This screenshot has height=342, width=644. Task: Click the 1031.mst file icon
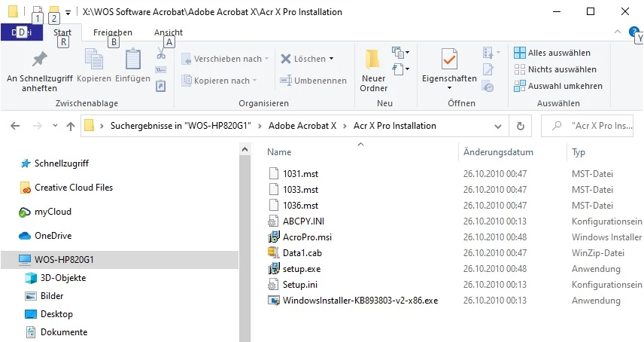click(x=274, y=173)
